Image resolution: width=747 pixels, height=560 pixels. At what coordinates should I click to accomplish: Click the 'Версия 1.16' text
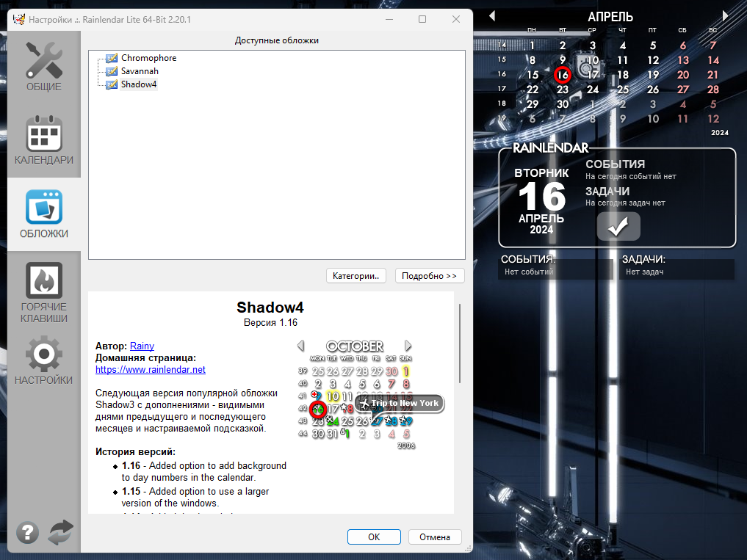(x=270, y=323)
